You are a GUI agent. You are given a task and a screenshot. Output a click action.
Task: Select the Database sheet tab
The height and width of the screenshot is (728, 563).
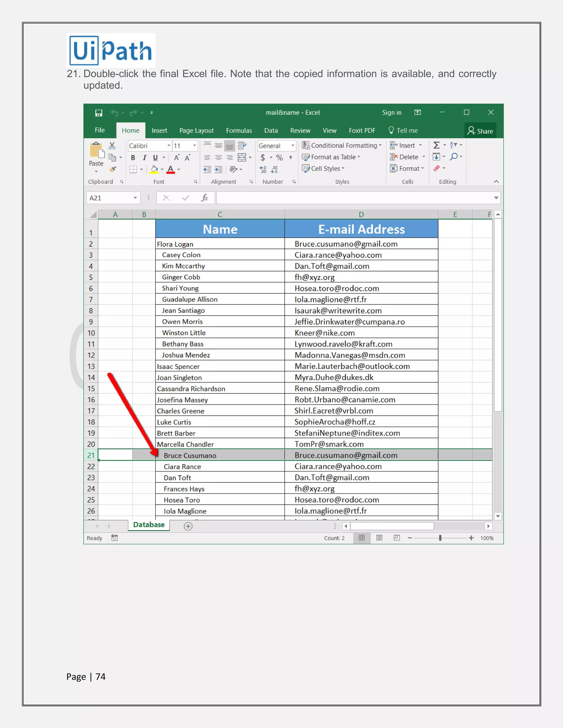(x=149, y=525)
